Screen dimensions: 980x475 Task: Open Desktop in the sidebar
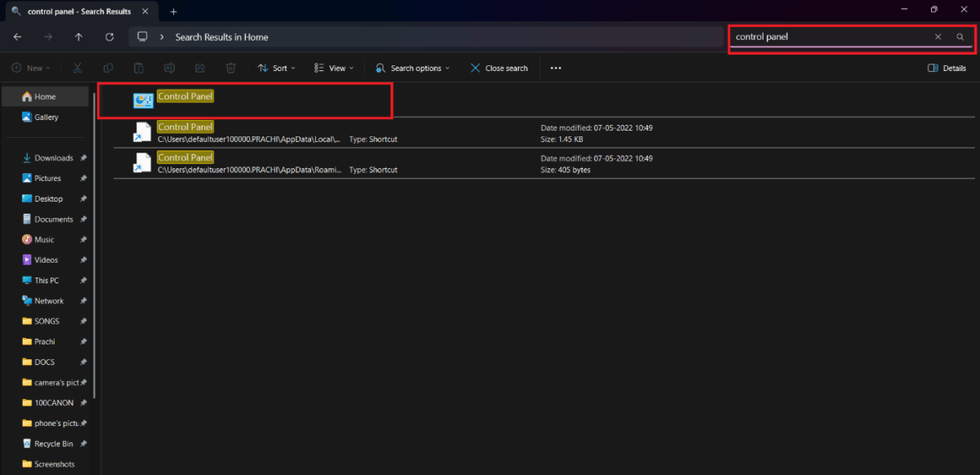click(42, 199)
